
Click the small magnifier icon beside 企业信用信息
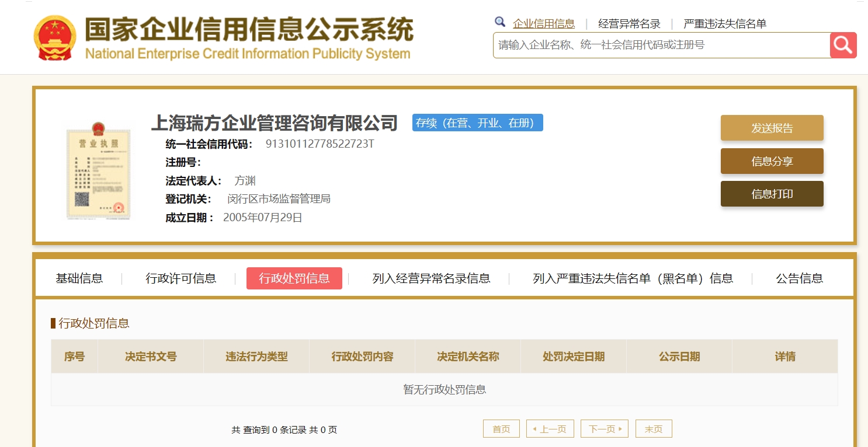[x=500, y=22]
